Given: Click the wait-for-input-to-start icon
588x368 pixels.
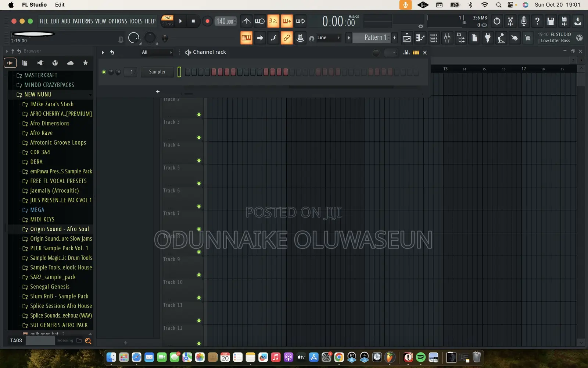Looking at the screenshot, I should [x=260, y=21].
